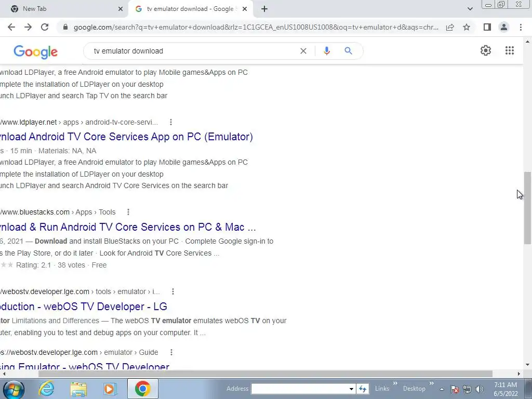Launch Internet Explorer from taskbar
Viewport: 532px width, 399px height.
[x=46, y=389]
